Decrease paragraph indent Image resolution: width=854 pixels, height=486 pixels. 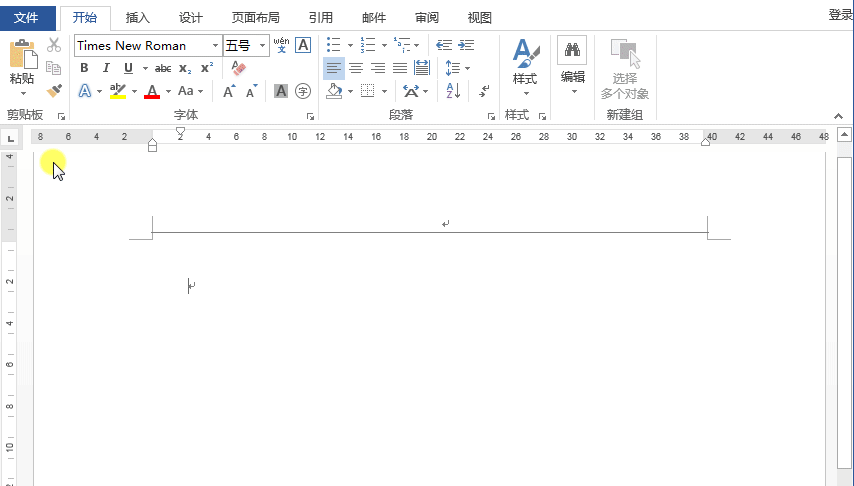point(444,45)
